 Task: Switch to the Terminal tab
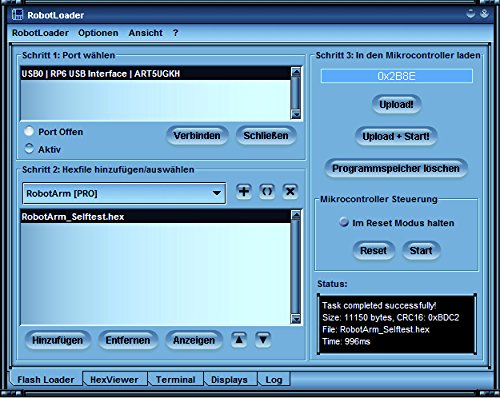(x=175, y=380)
